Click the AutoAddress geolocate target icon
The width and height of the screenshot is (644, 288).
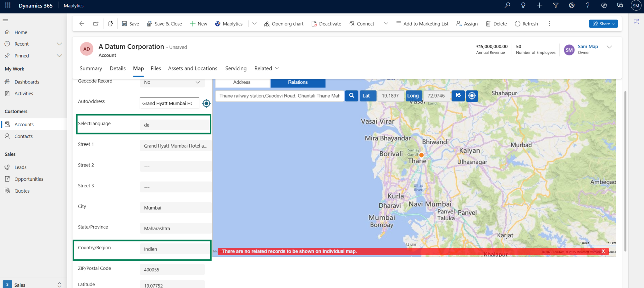[206, 103]
